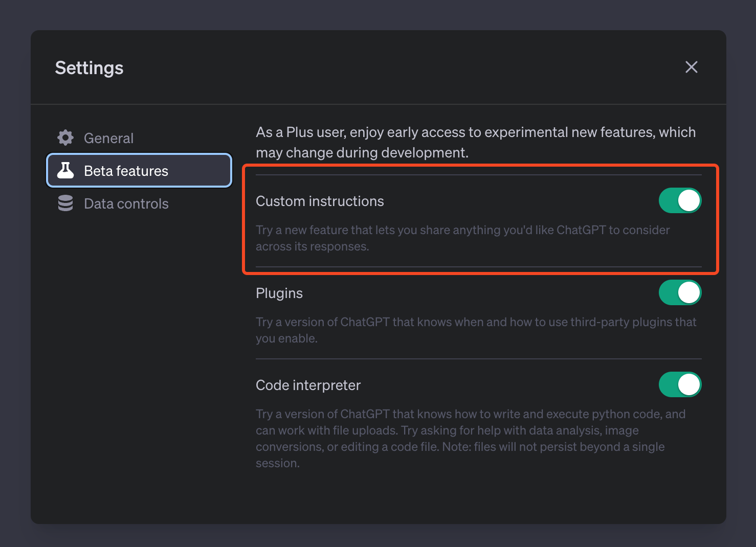Close the Settings dialog with the X
The height and width of the screenshot is (547, 756).
point(691,67)
